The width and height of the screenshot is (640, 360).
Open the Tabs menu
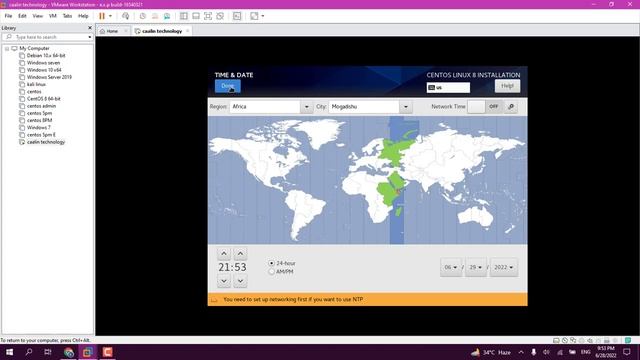[x=67, y=16]
